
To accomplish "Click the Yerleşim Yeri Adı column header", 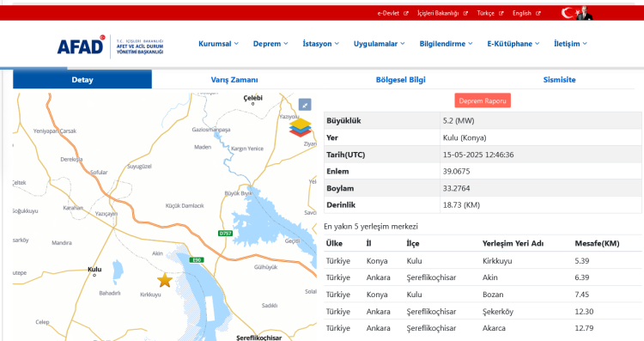I will pyautogui.click(x=513, y=244).
